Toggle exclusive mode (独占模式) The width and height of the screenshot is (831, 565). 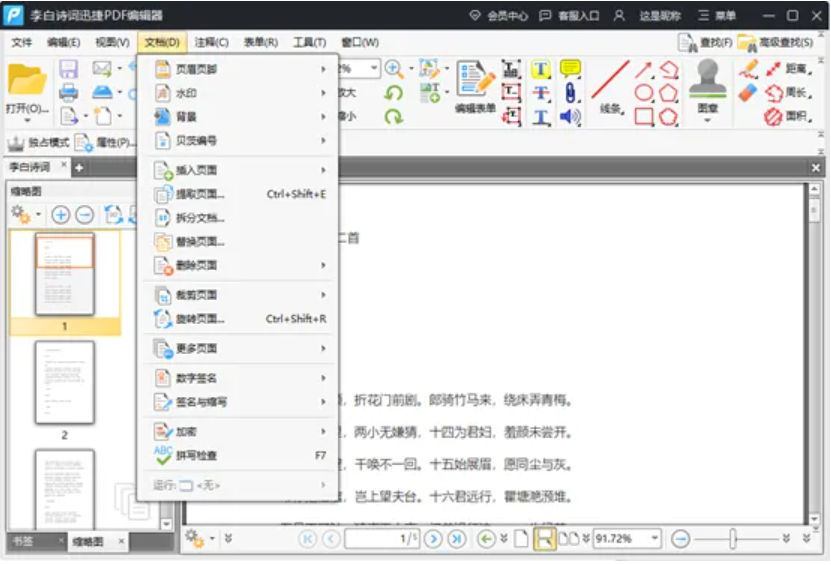[x=36, y=143]
